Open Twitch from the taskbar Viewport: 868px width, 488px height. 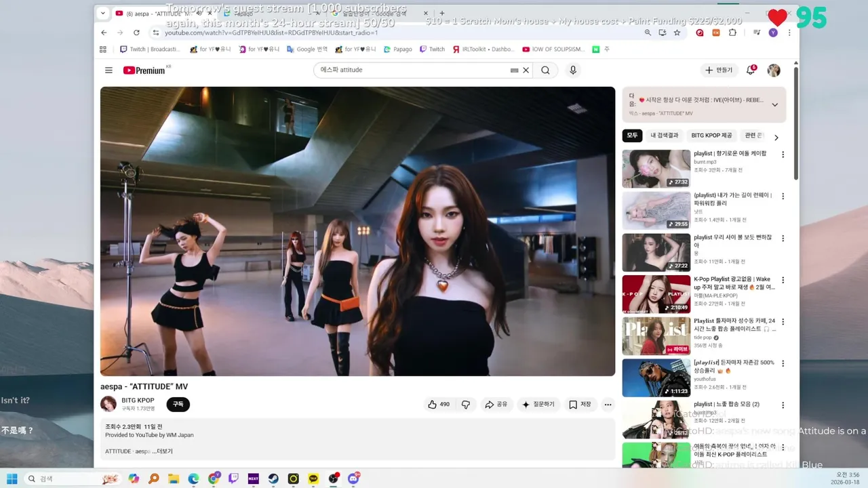click(233, 479)
